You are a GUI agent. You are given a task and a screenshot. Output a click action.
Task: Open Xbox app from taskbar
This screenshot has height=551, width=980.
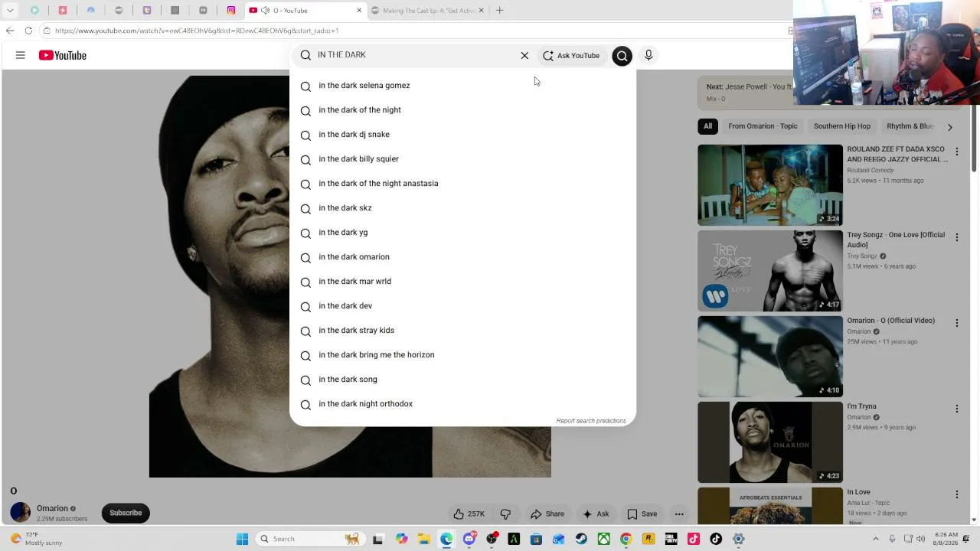[604, 539]
